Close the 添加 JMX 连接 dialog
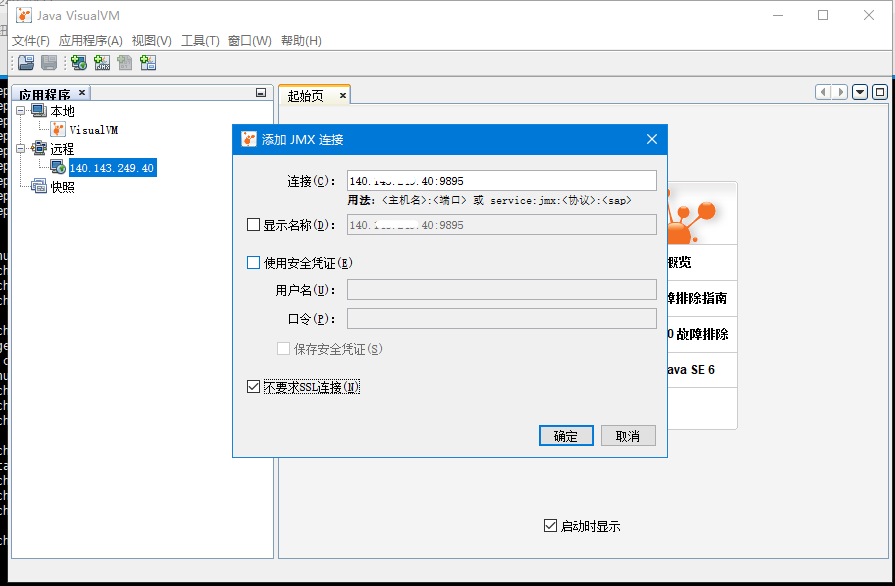The image size is (895, 586). point(652,139)
